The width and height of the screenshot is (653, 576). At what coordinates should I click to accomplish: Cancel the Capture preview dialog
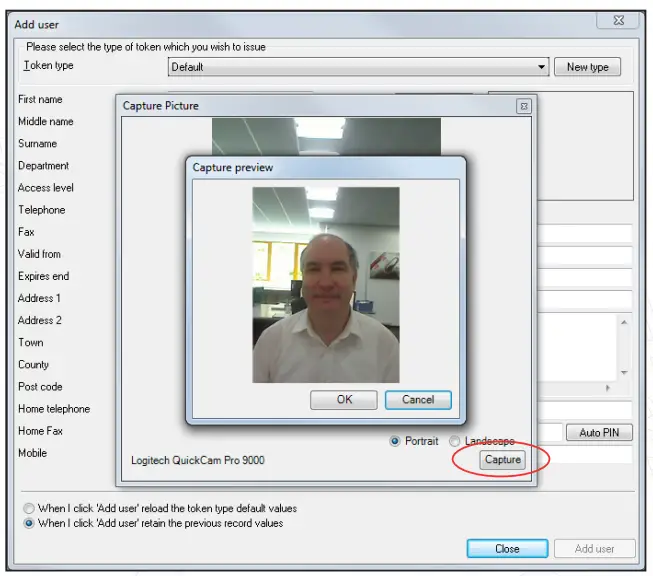coord(418,400)
